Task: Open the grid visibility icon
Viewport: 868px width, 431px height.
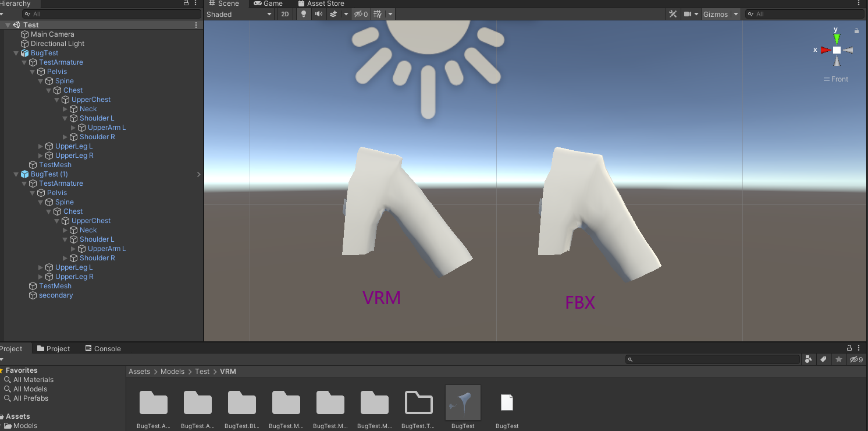Action: 376,14
